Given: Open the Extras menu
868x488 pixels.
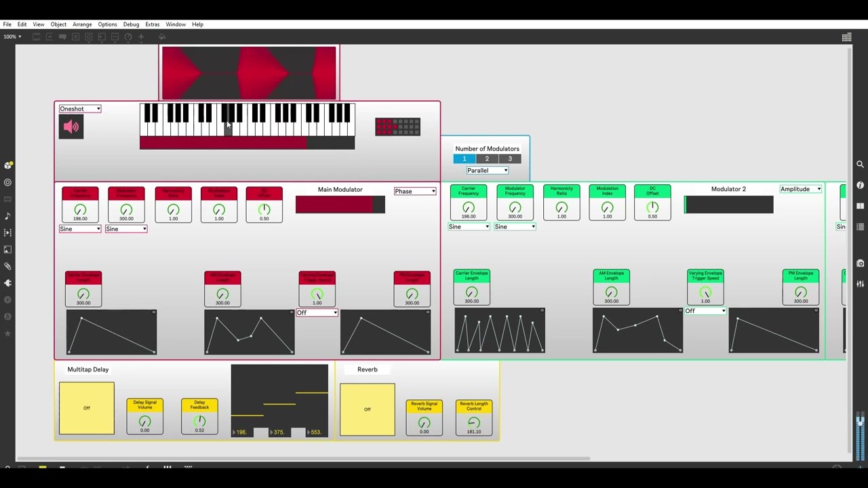Looking at the screenshot, I should 152,24.
